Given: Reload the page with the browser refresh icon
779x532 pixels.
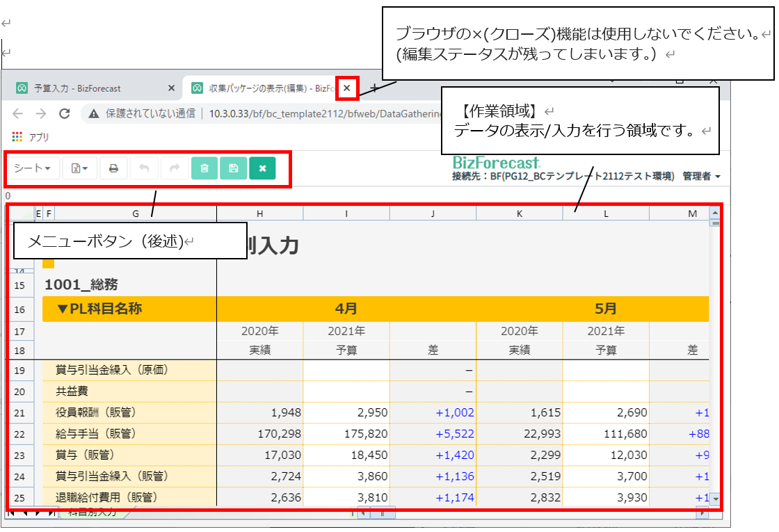Looking at the screenshot, I should tap(65, 113).
